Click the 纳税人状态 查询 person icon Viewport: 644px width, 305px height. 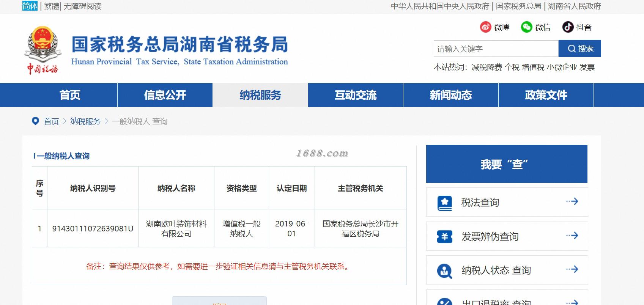click(444, 270)
